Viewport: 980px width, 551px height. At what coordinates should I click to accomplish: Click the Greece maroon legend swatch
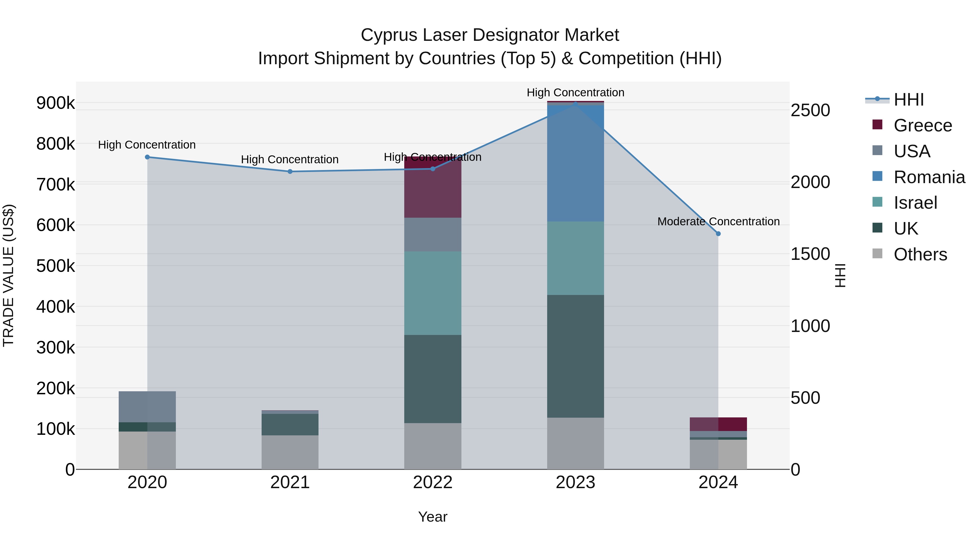[x=877, y=124]
